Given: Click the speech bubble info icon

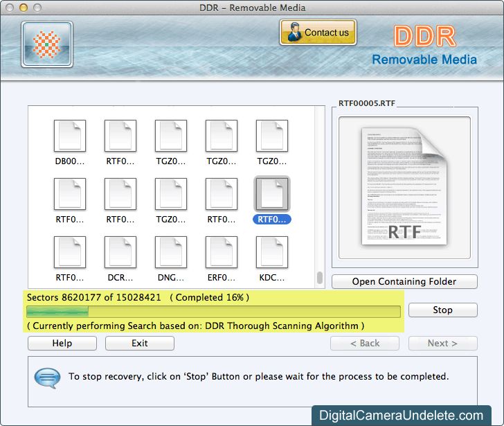Looking at the screenshot, I should (47, 378).
